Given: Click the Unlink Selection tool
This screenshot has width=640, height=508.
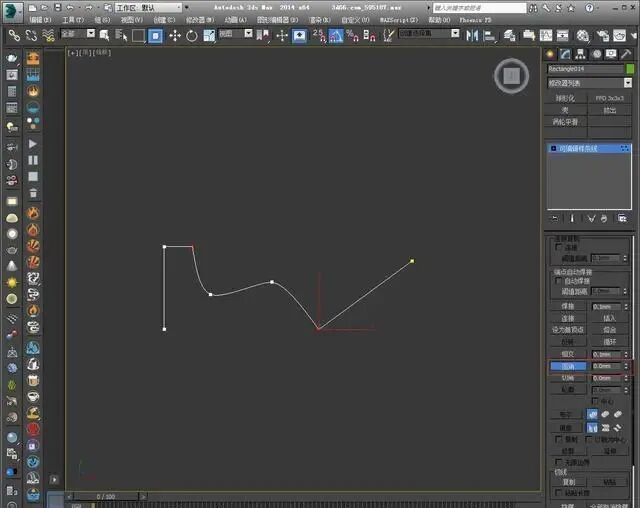Looking at the screenshot, I should tap(31, 36).
